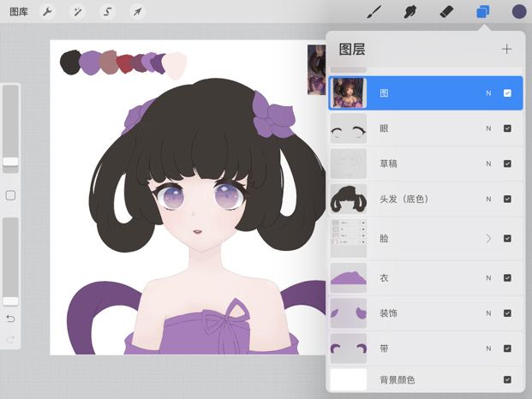Screen dimensions: 532x399
Task: Close the Layers panel icon
Action: point(483,12)
